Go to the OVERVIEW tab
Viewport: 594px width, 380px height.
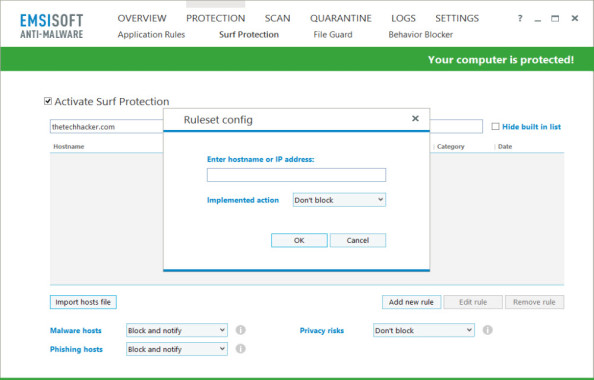point(142,18)
